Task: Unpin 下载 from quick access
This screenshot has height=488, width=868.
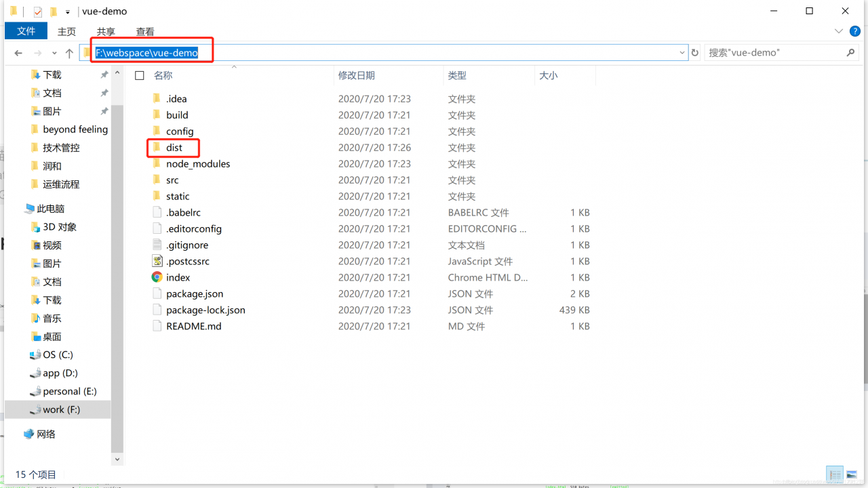Action: tap(104, 75)
